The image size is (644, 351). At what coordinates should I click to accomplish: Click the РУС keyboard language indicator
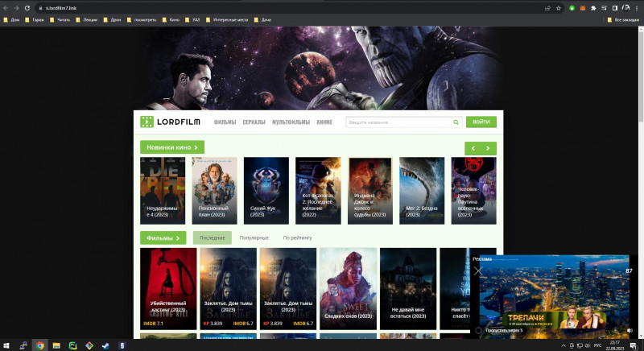(597, 345)
